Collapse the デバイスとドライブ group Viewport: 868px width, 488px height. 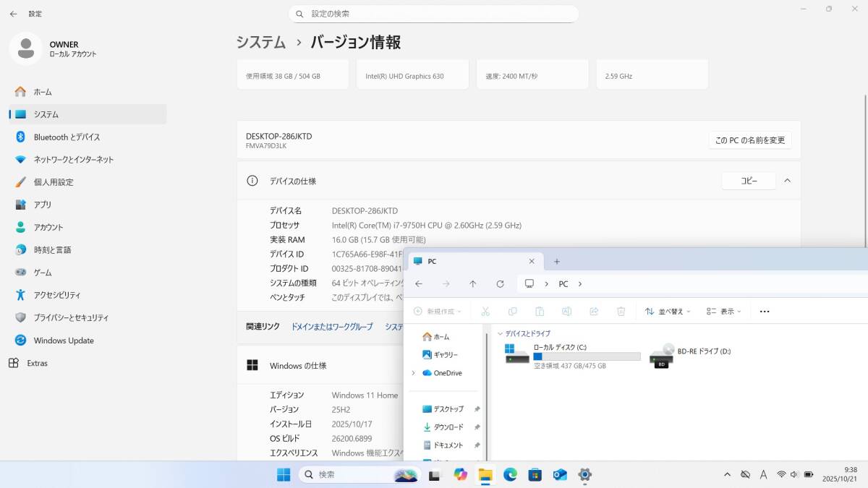(x=500, y=333)
